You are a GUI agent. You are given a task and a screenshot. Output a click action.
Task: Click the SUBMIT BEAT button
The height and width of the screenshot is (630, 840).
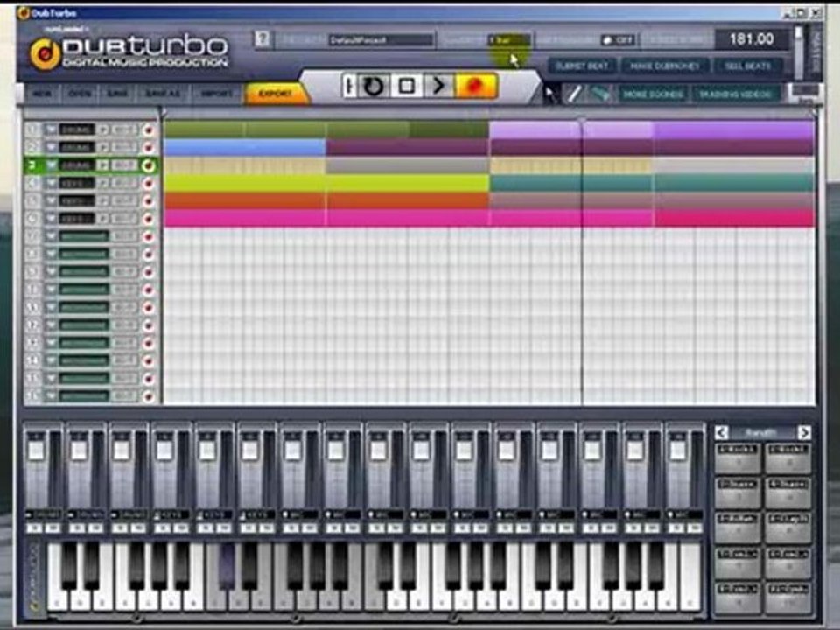point(583,66)
